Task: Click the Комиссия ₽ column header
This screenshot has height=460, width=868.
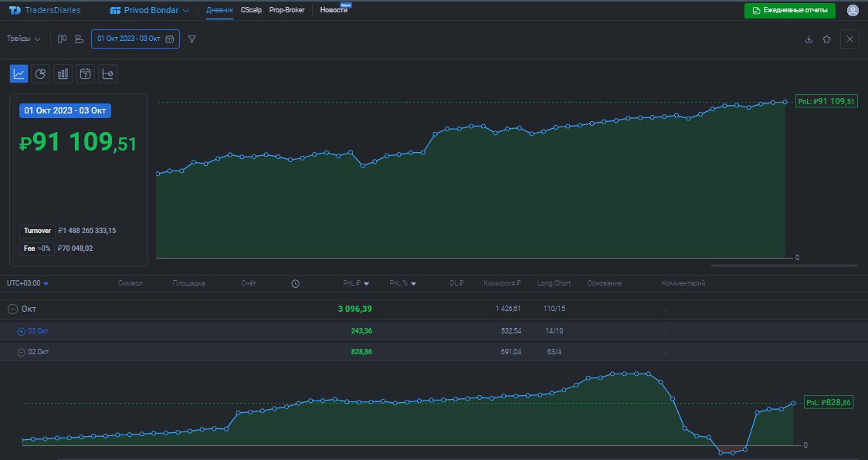Action: pos(502,283)
